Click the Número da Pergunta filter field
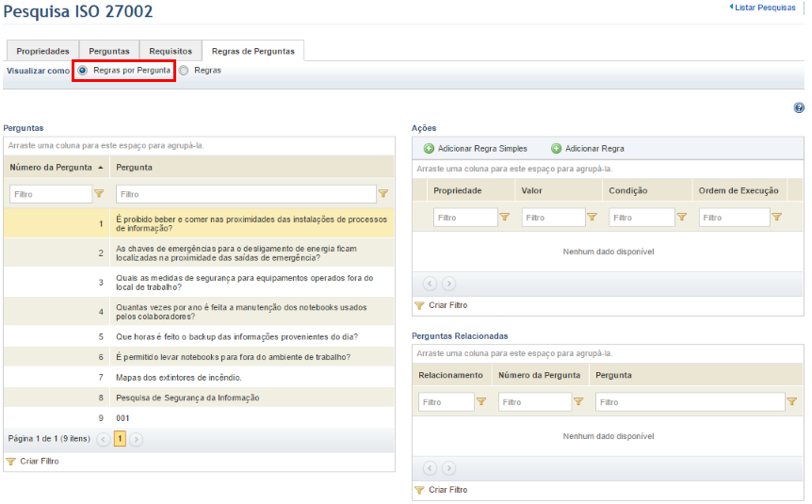 pos(51,194)
